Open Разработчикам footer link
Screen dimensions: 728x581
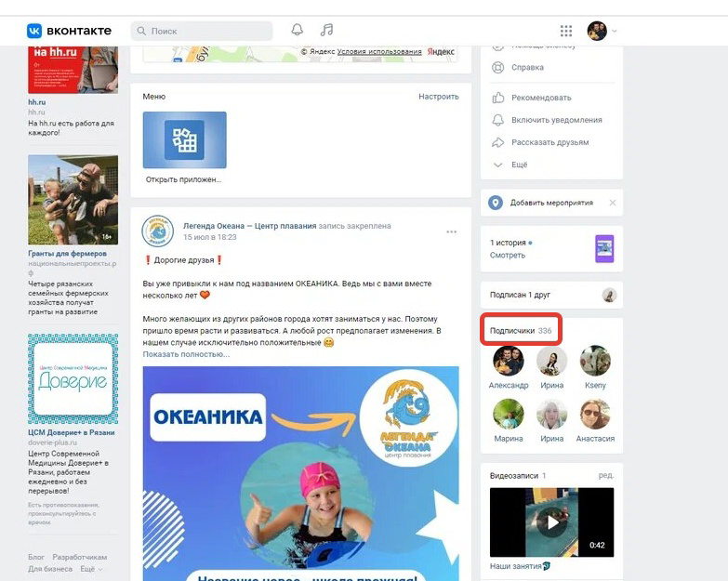click(x=79, y=557)
